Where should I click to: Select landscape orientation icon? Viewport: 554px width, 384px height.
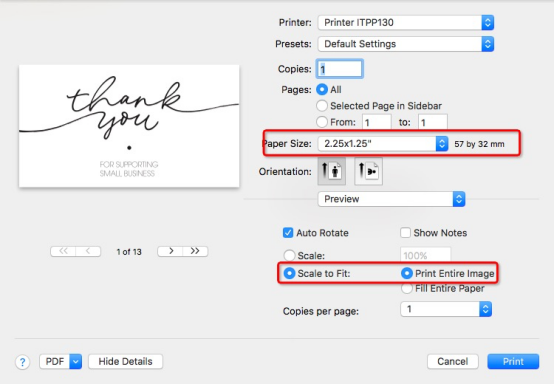pos(368,171)
